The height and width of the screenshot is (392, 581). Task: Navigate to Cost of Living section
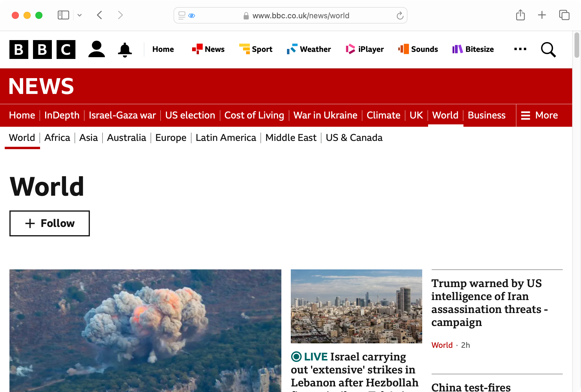tap(254, 115)
